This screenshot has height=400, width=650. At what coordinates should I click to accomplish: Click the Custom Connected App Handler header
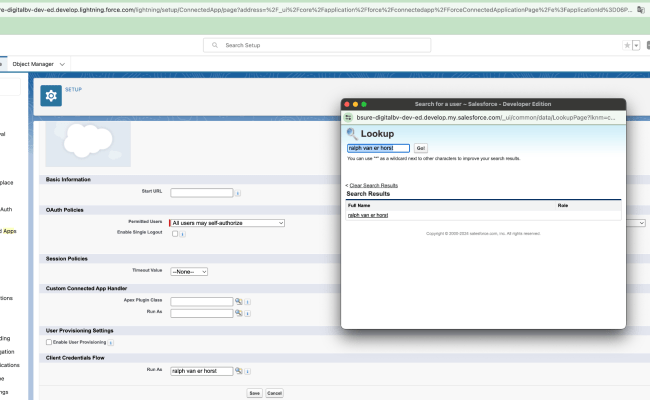coord(86,288)
